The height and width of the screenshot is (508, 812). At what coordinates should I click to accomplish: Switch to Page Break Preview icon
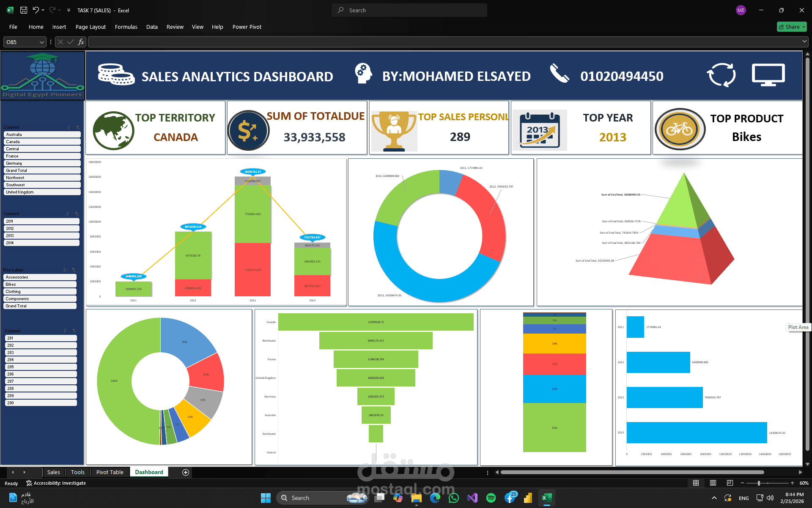coord(730,483)
